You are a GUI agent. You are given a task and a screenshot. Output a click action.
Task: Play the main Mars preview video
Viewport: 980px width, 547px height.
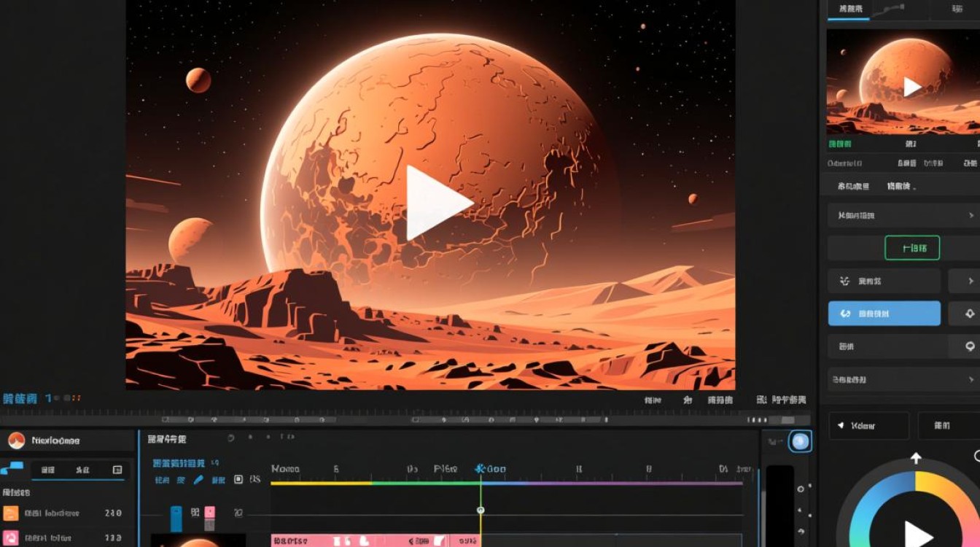tap(439, 203)
